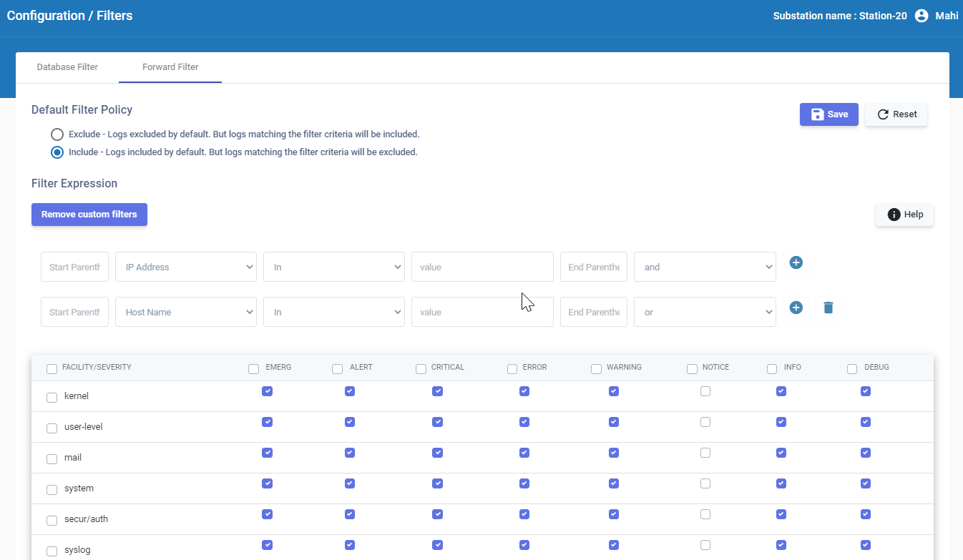Open the IP Address field dropdown
This screenshot has height=560, width=963.
pyautogui.click(x=186, y=267)
